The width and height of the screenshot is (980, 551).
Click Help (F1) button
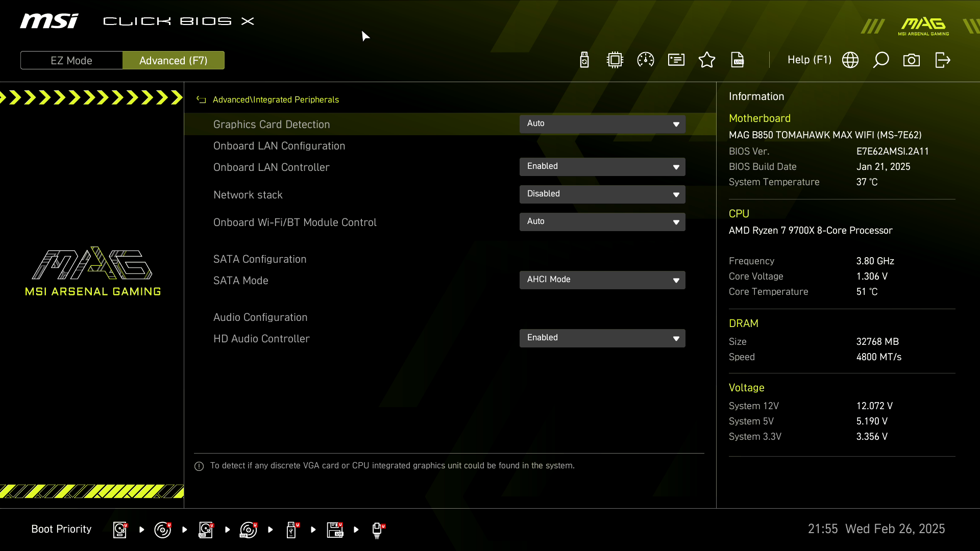point(810,60)
